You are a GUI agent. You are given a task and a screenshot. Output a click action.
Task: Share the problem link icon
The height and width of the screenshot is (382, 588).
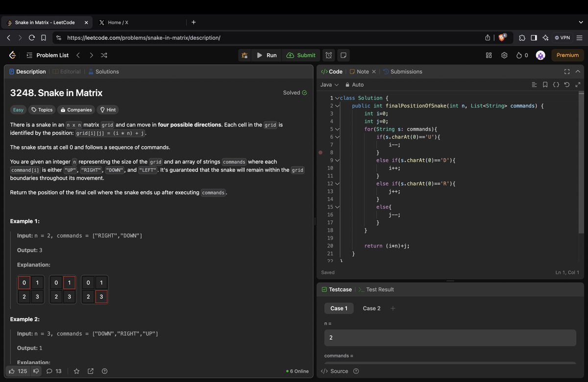[91, 371]
